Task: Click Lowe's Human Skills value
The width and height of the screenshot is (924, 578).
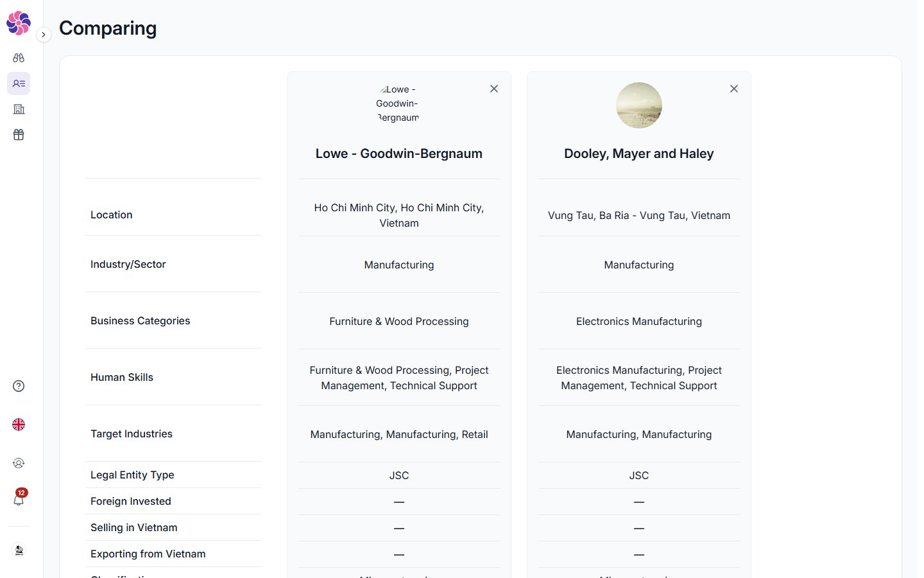Action: pos(399,378)
